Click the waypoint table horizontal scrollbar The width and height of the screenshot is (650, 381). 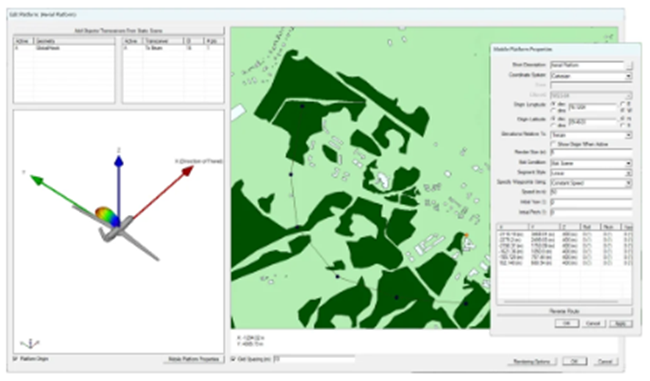pos(561,302)
